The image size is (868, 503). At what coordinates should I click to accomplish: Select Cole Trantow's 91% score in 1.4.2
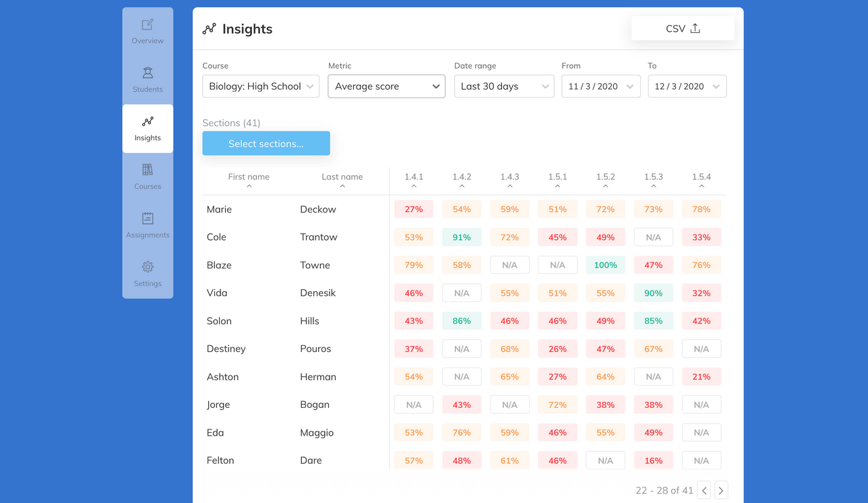click(462, 237)
